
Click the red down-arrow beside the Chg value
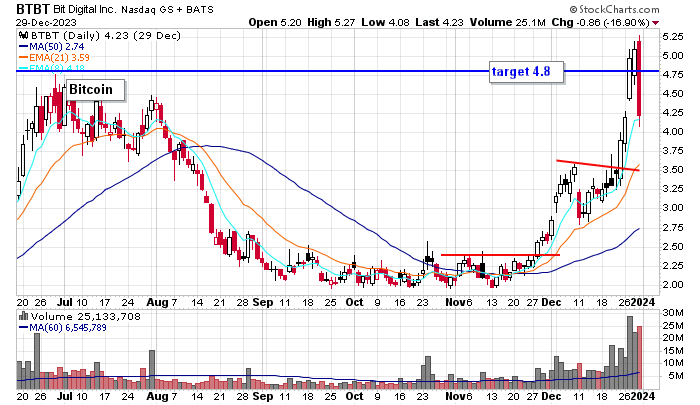point(655,23)
